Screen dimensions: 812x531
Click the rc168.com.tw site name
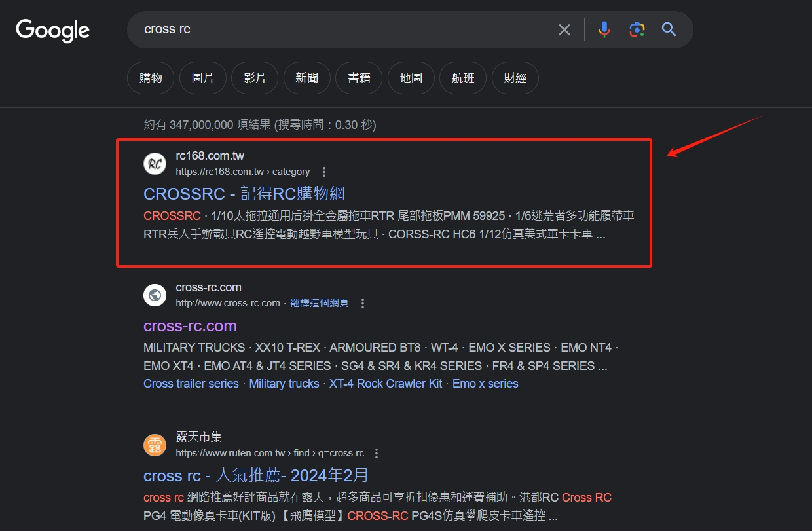tap(210, 156)
